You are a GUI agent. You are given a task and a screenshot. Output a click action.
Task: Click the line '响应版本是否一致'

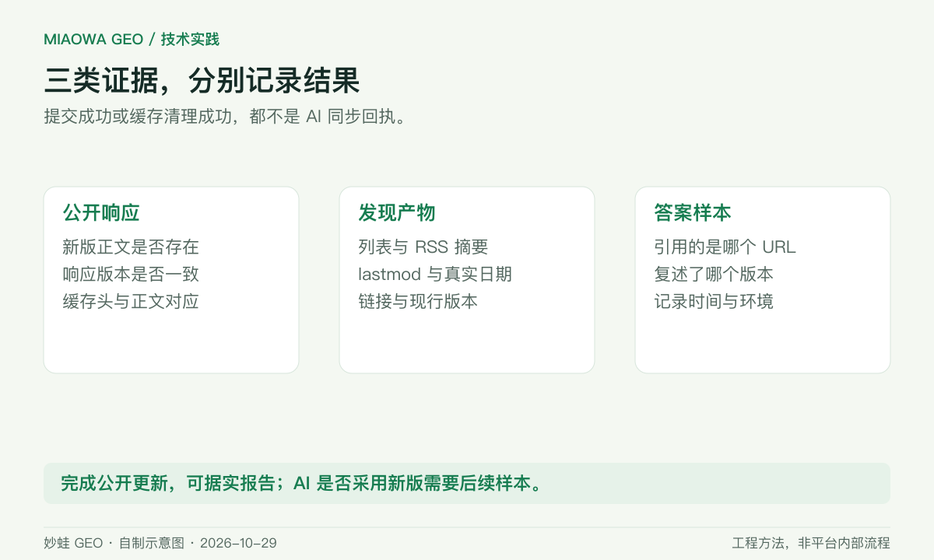(131, 275)
